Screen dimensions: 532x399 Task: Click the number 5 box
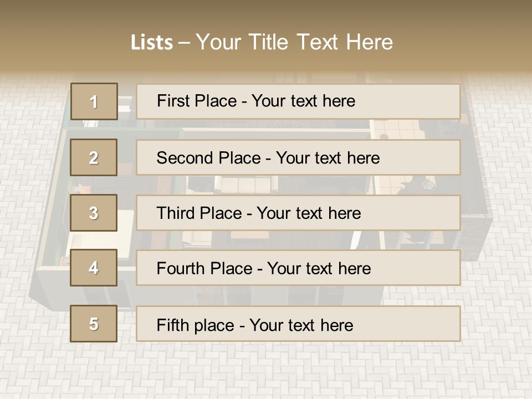click(94, 324)
